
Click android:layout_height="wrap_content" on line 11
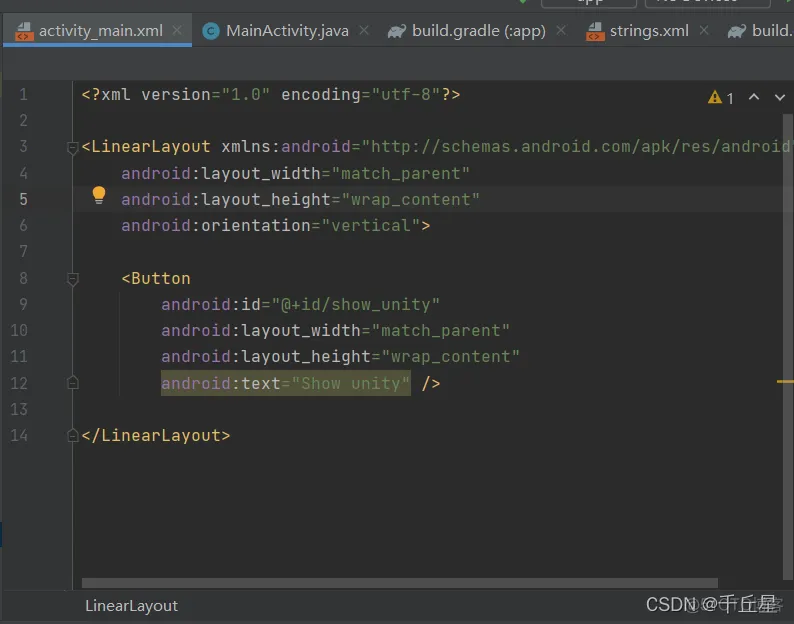[340, 357]
